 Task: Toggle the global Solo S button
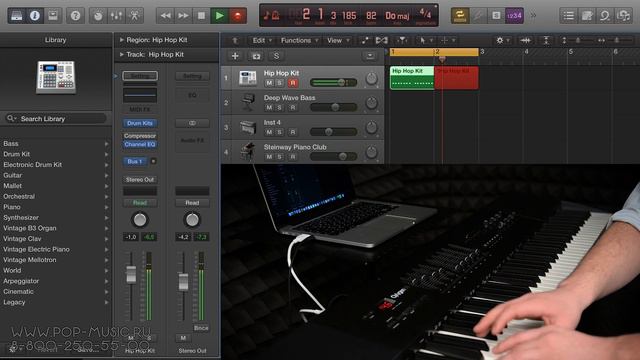(276, 56)
